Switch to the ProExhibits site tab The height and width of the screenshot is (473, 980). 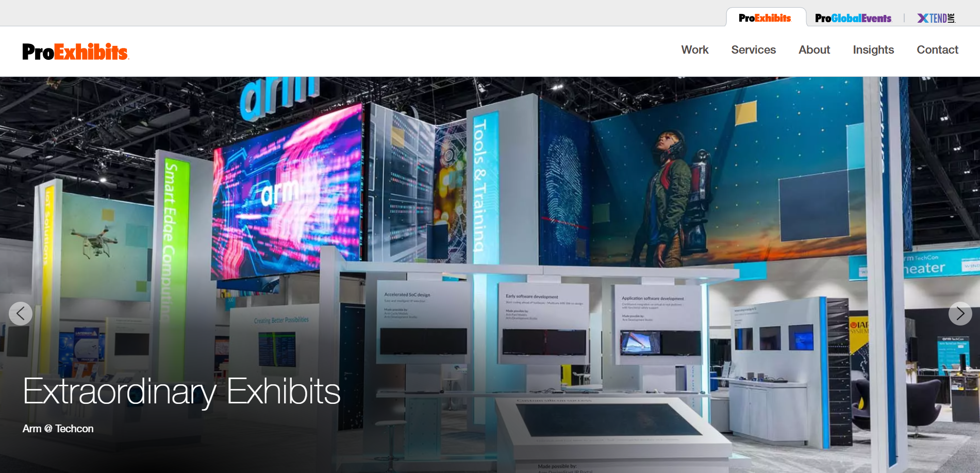[765, 18]
